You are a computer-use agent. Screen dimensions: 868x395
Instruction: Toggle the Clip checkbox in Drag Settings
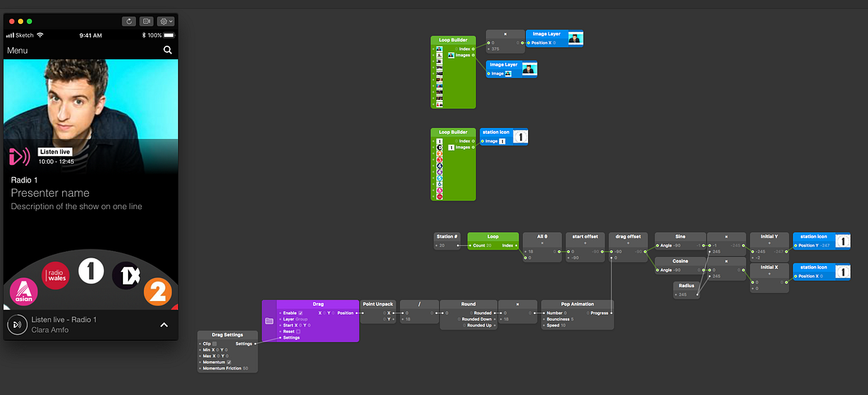(214, 344)
